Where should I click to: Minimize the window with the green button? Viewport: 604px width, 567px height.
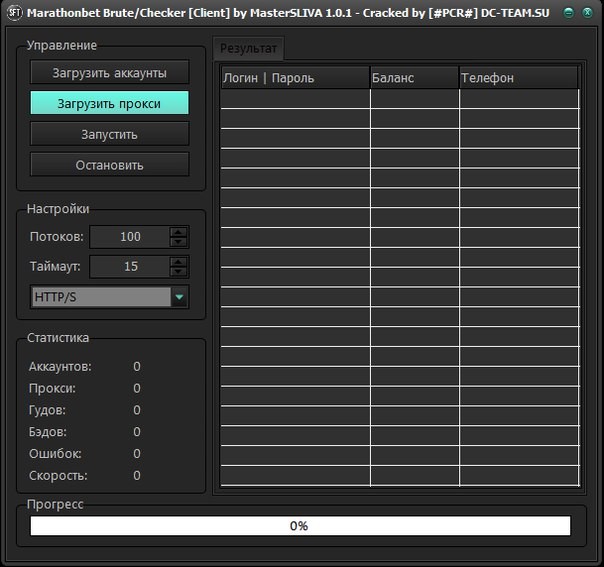click(x=569, y=13)
